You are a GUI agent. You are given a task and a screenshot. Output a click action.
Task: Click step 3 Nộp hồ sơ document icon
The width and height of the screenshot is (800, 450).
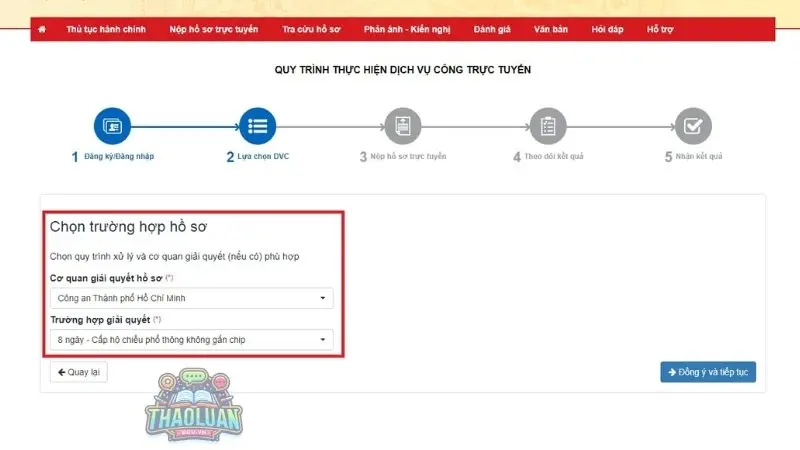click(x=403, y=126)
